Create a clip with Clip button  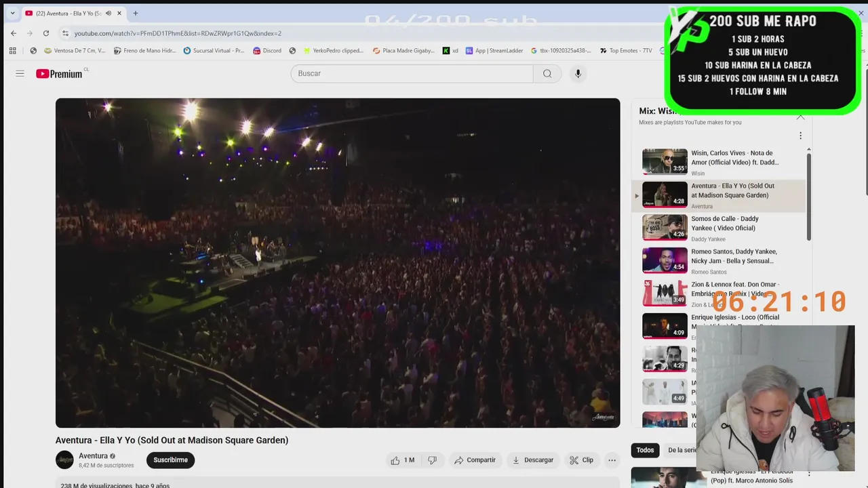(582, 460)
